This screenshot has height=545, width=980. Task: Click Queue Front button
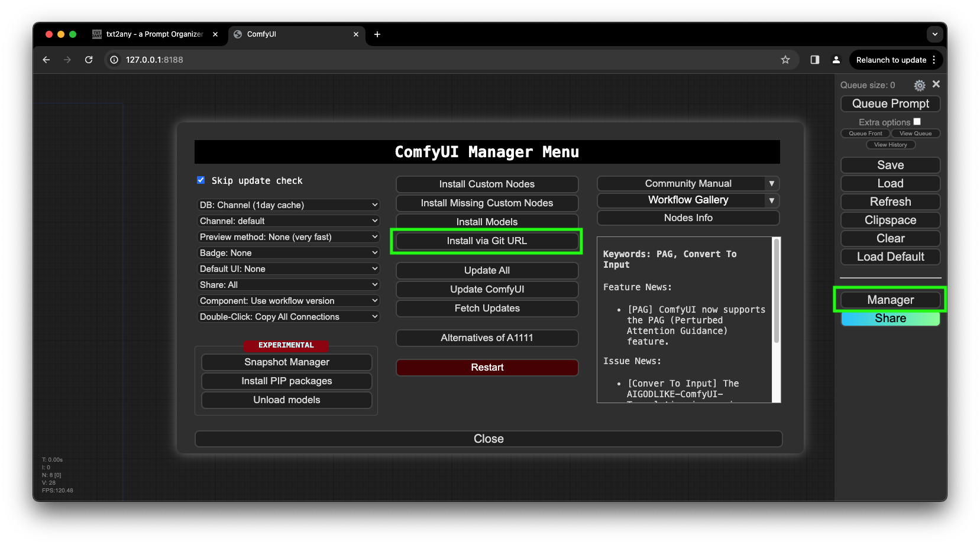click(865, 134)
